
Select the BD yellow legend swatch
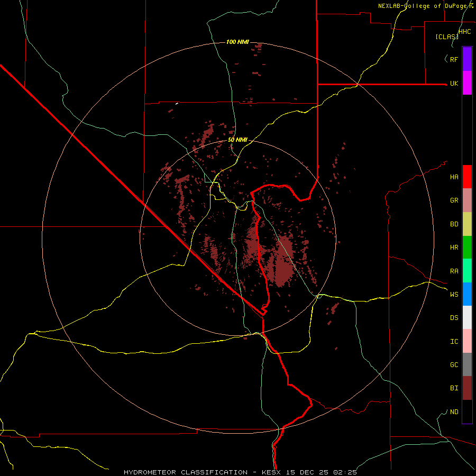click(467, 224)
